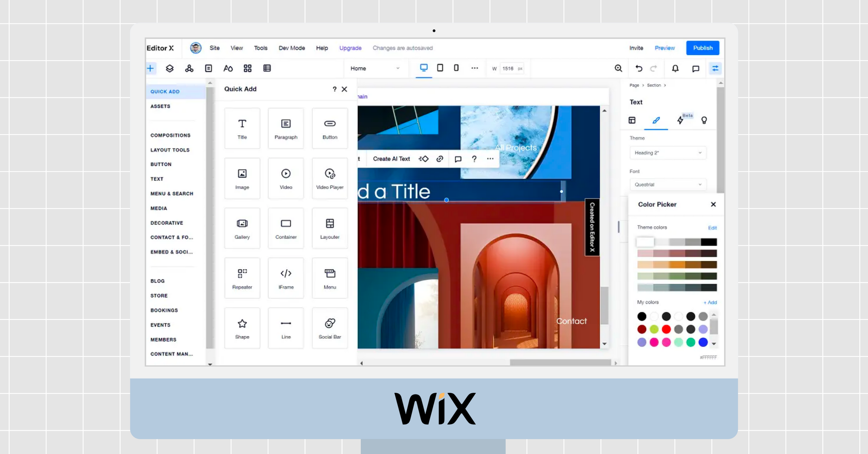Click the Invite button

pos(636,48)
